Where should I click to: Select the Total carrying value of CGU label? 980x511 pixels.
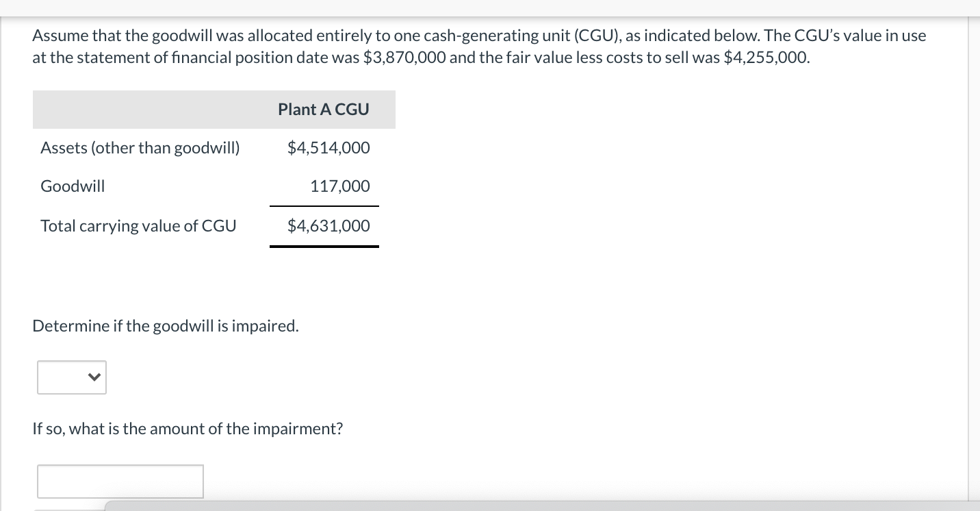138,226
